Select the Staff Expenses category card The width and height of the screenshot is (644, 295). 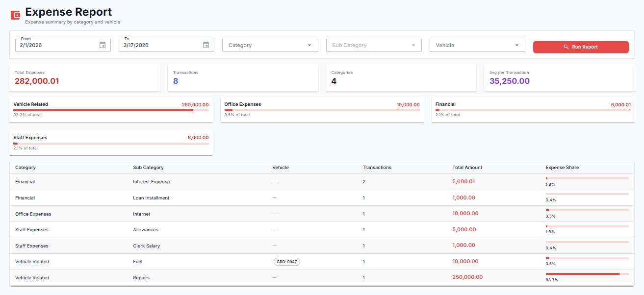[111, 142]
